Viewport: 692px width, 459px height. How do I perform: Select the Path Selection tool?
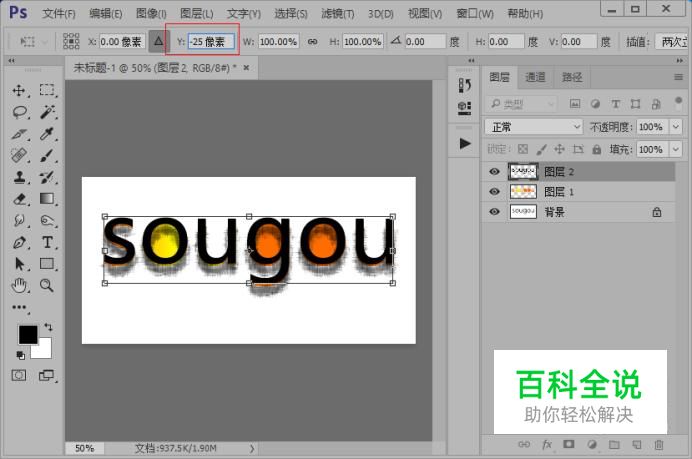click(19, 264)
